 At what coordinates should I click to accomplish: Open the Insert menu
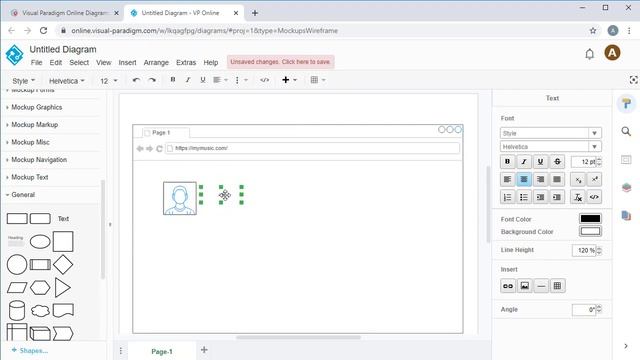[x=127, y=62]
